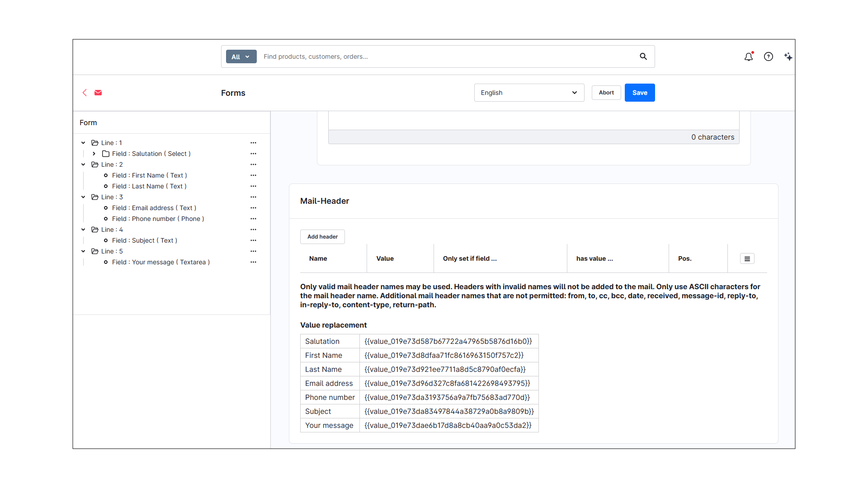Select Field : Email address ( Text )
This screenshot has height=488, width=868.
(x=154, y=208)
